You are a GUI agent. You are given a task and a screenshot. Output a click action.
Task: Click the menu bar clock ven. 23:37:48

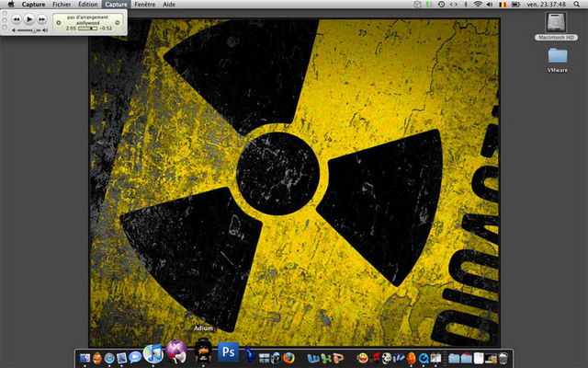coord(547,5)
